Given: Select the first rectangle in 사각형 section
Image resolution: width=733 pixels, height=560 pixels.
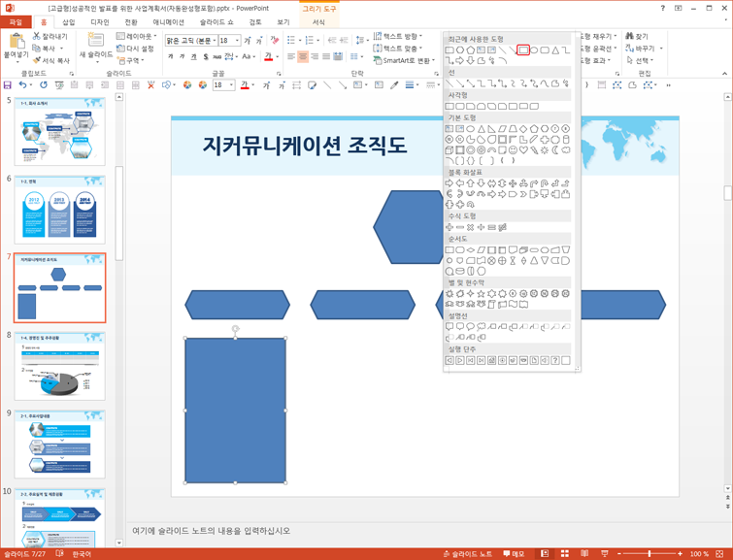Looking at the screenshot, I should [x=450, y=106].
